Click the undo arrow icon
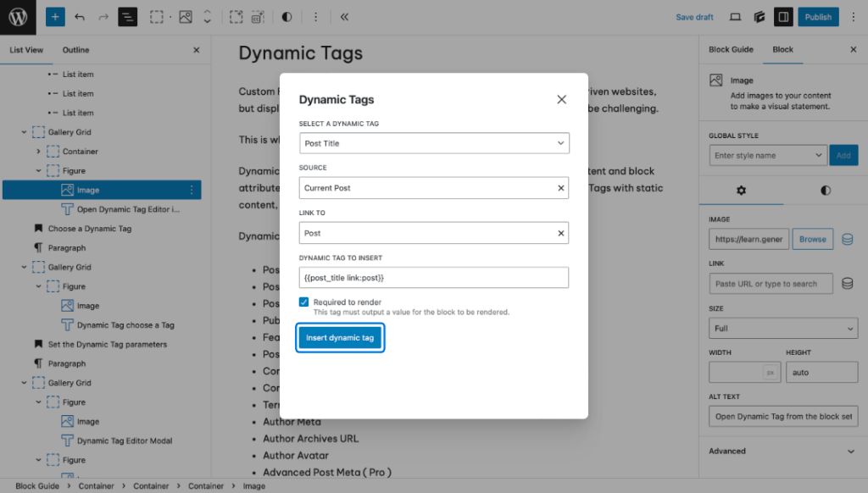This screenshot has height=493, width=868. pos(80,17)
